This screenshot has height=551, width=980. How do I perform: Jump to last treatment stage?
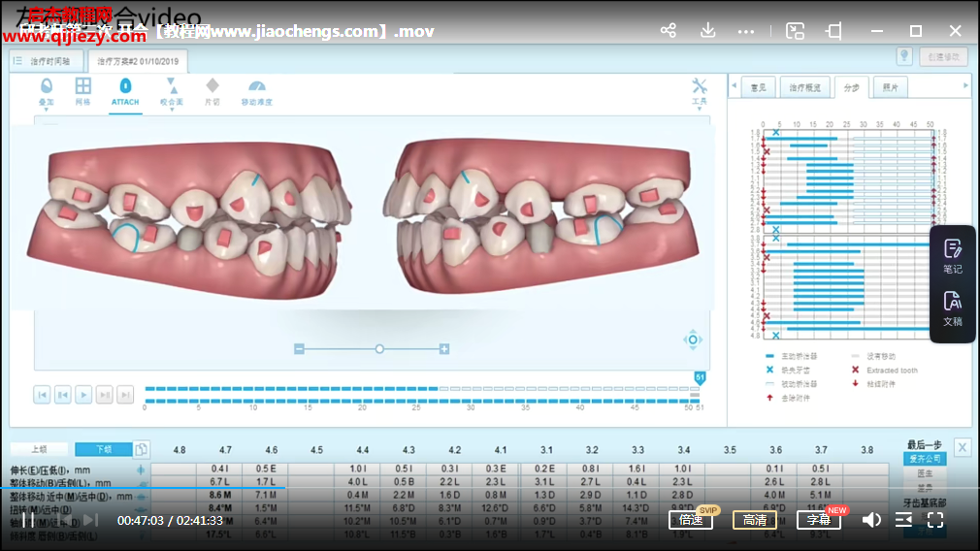coord(125,395)
